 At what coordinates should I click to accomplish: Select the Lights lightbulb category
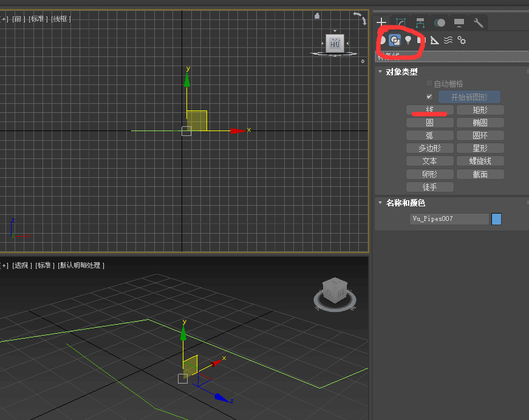408,40
